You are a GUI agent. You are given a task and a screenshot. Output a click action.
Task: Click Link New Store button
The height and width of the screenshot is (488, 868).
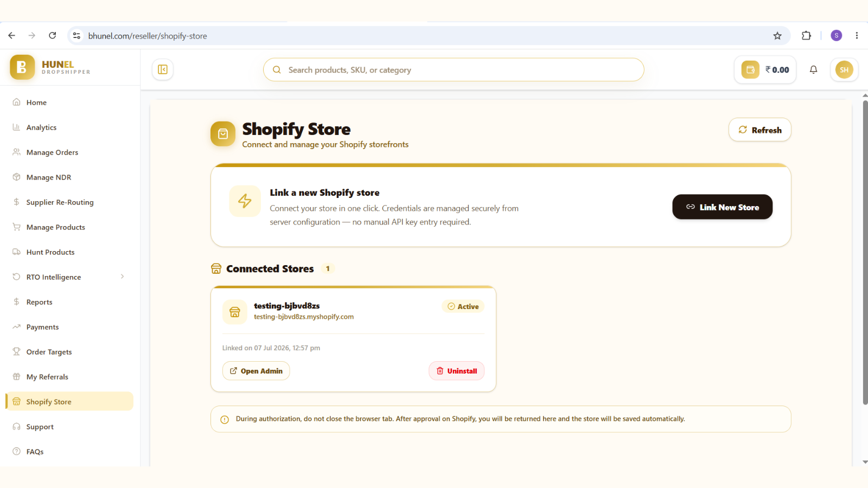click(722, 207)
